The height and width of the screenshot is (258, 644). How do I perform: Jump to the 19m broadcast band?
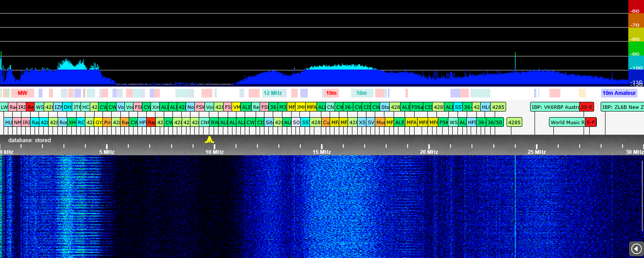331,93
